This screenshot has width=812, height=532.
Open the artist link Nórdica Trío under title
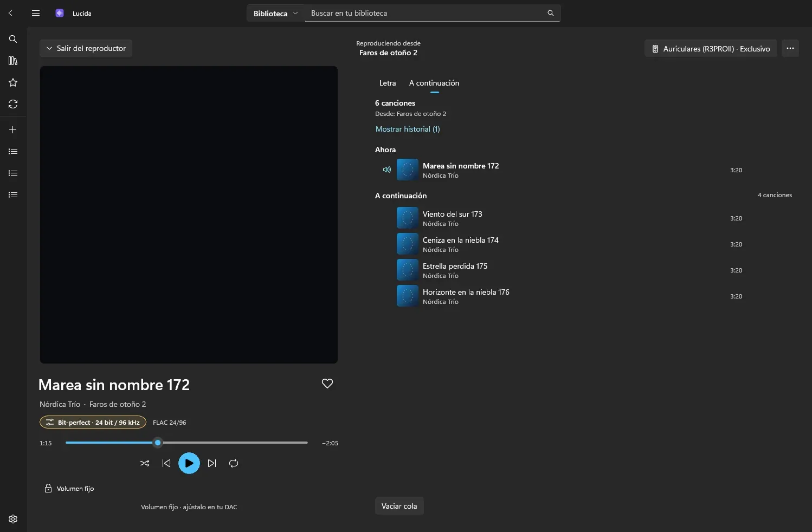[60, 404]
